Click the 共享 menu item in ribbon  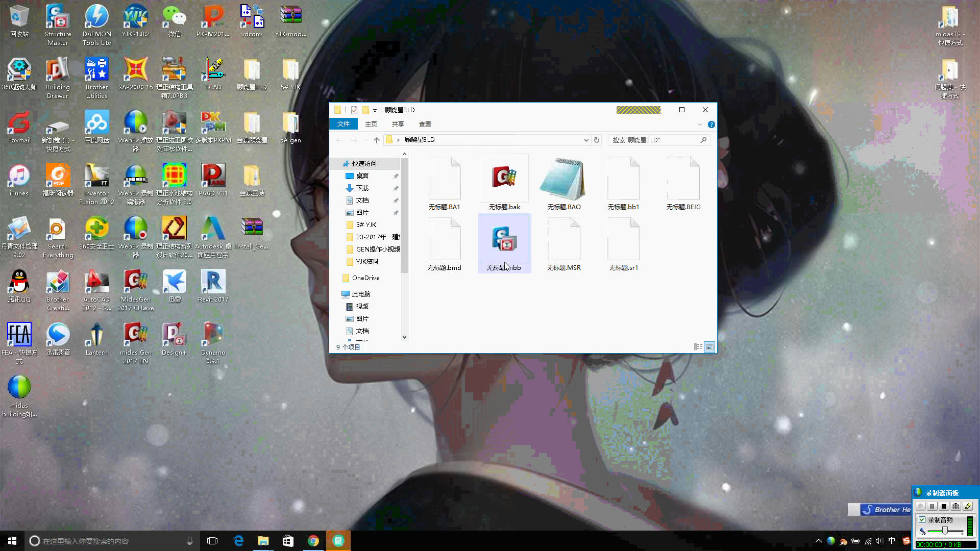click(x=397, y=124)
